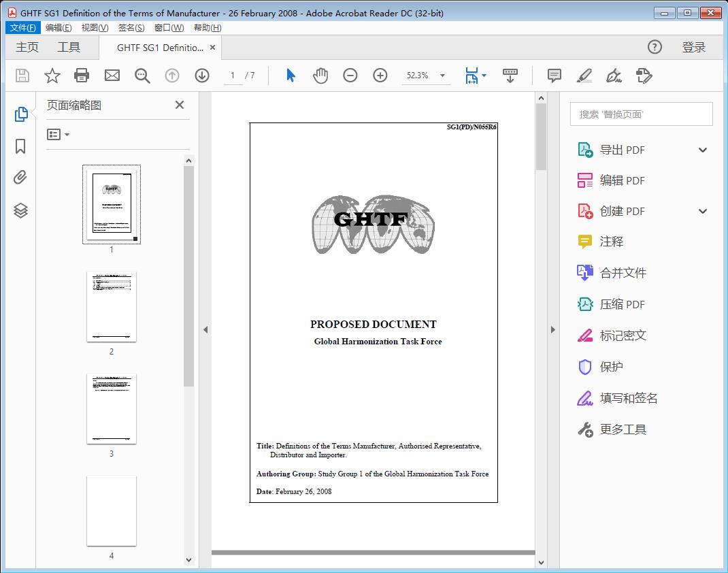Select the highlight pencil tool icon
Image resolution: width=728 pixels, height=573 pixels.
click(x=584, y=76)
